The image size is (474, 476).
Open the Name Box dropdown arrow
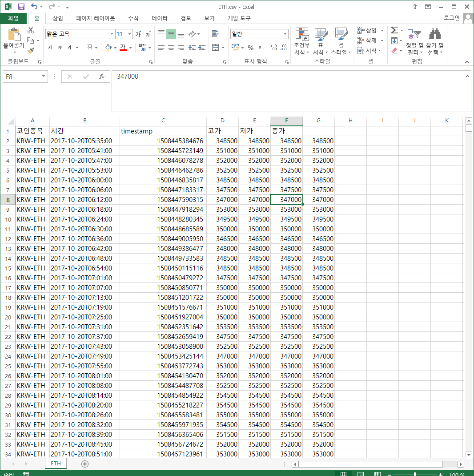coord(43,77)
